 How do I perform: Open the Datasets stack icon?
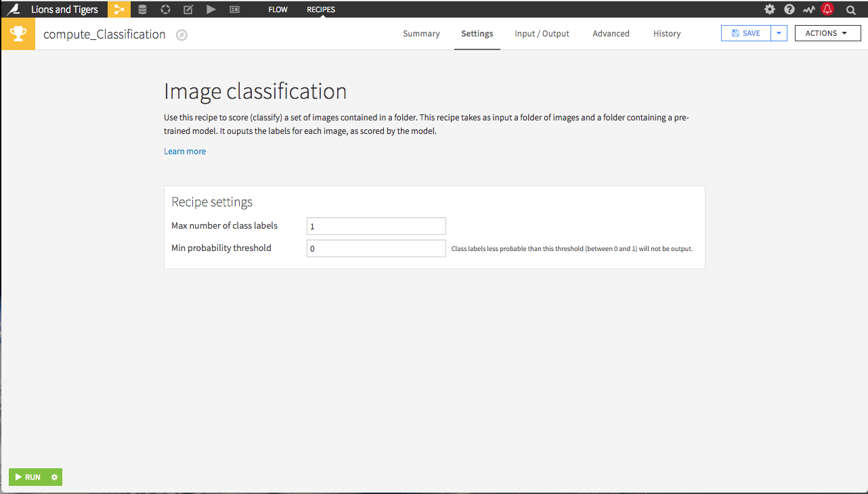coord(142,9)
